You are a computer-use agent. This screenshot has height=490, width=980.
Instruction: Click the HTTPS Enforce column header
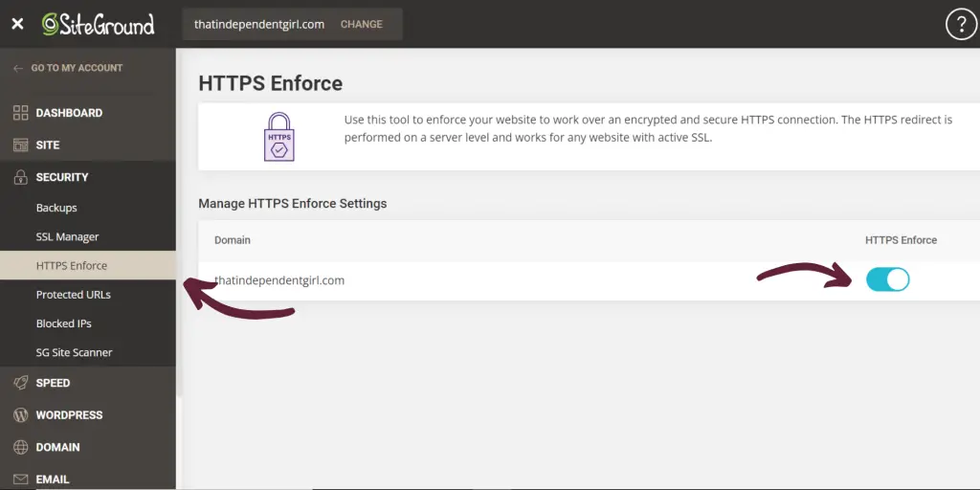tap(901, 240)
